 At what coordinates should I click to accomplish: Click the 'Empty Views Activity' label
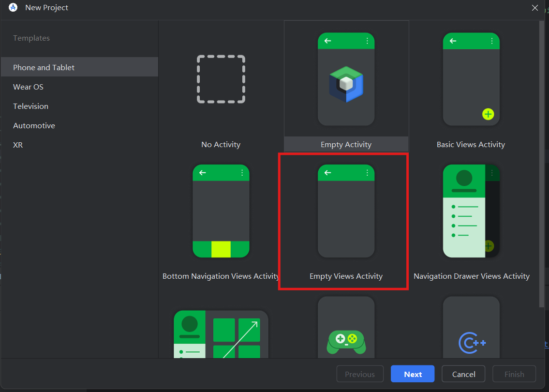(346, 276)
